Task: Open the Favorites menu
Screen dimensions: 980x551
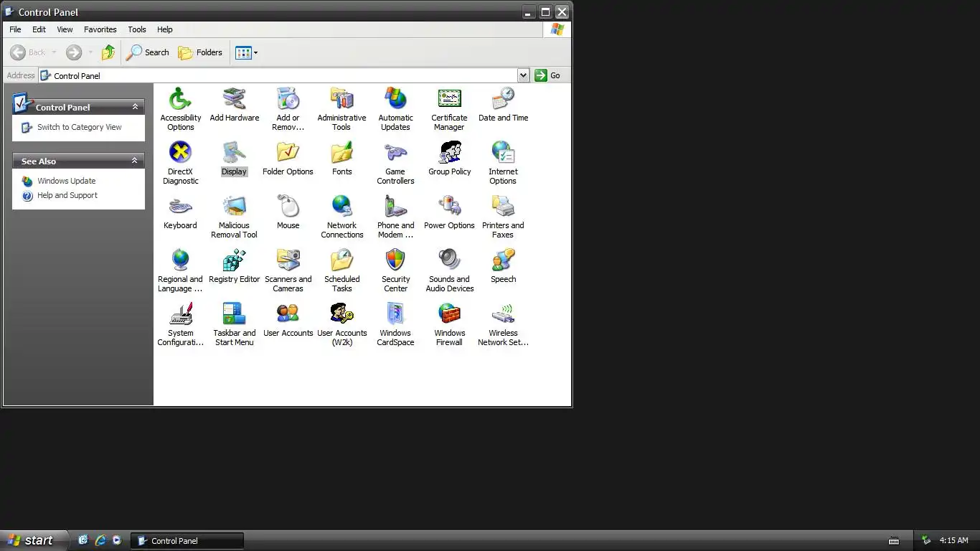Action: click(x=100, y=29)
